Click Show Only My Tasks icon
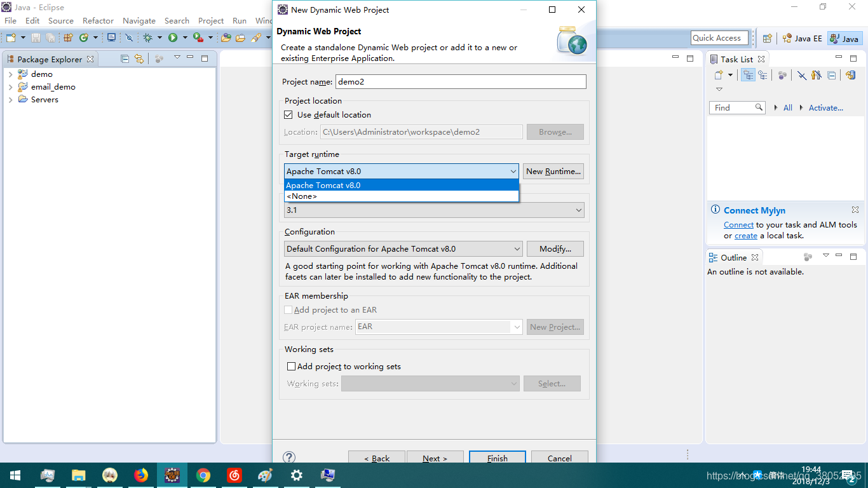The image size is (868, 488). click(817, 75)
